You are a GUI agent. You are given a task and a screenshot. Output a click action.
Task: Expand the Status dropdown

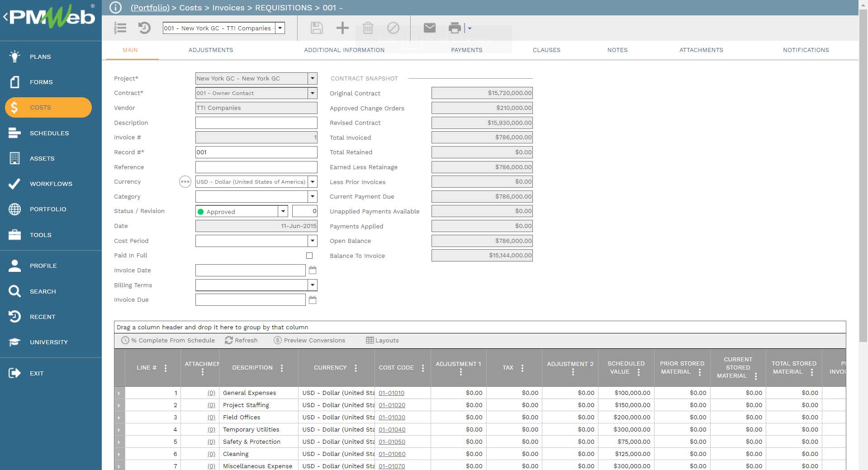tap(283, 211)
